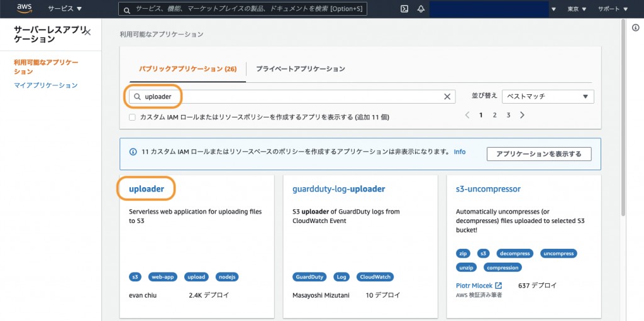Open the ベストマッチ sort dropdown
The image size is (644, 321).
[548, 97]
